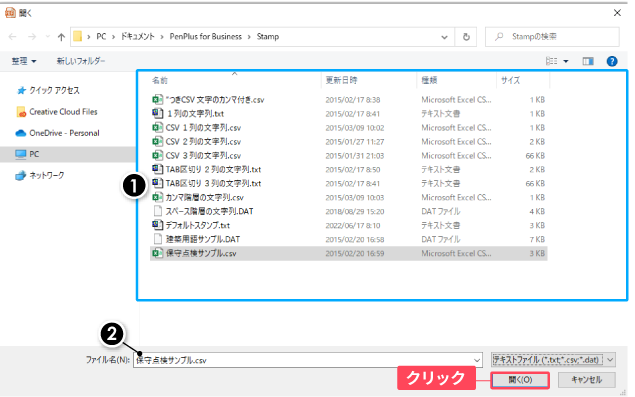This screenshot has height=397, width=635.
Task: Select ネットワーク in the navigation pane
Action: (47, 175)
